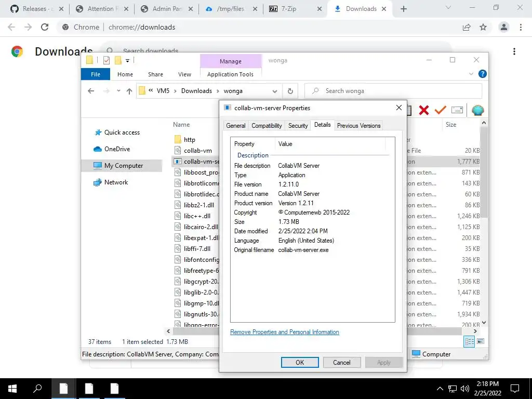This screenshot has width=532, height=399.
Task: Reload the Chrome downloads page
Action: coord(45,27)
